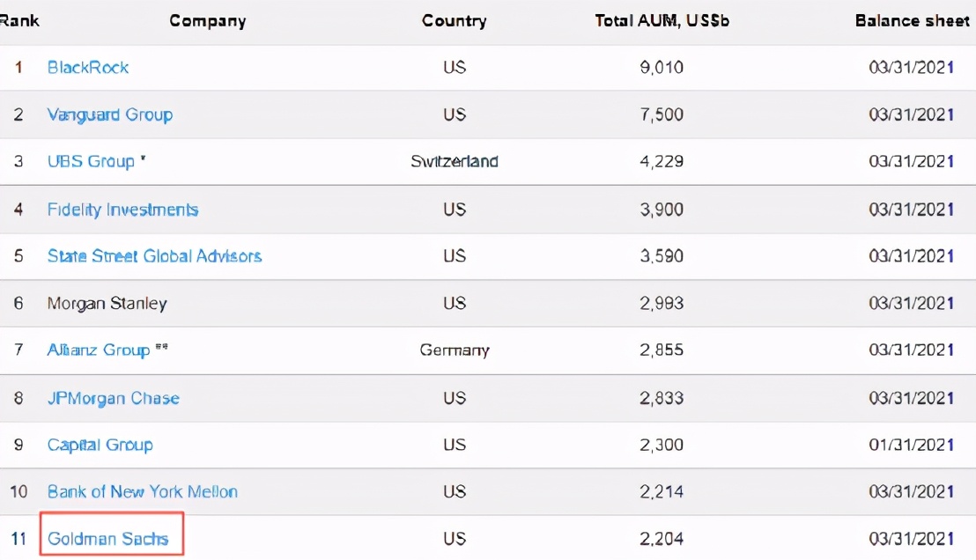
Task: Click the Vanguard Group link
Action: click(x=110, y=114)
